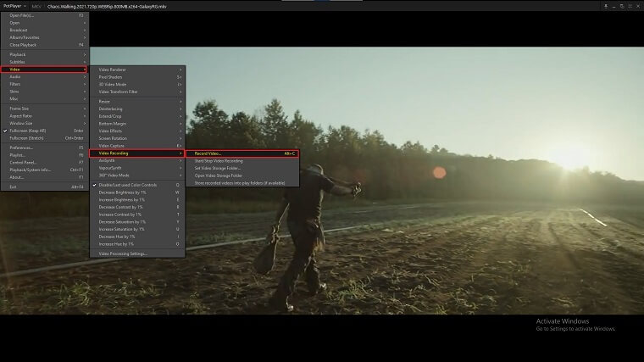Screen dimensions: 644x362
Task: Open the Video Transform Filter submenu
Action: click(x=137, y=92)
